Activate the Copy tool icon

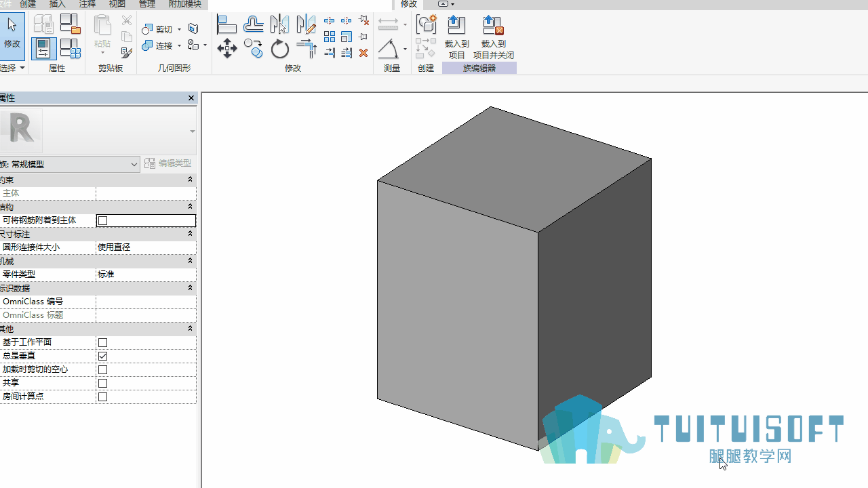coord(253,48)
